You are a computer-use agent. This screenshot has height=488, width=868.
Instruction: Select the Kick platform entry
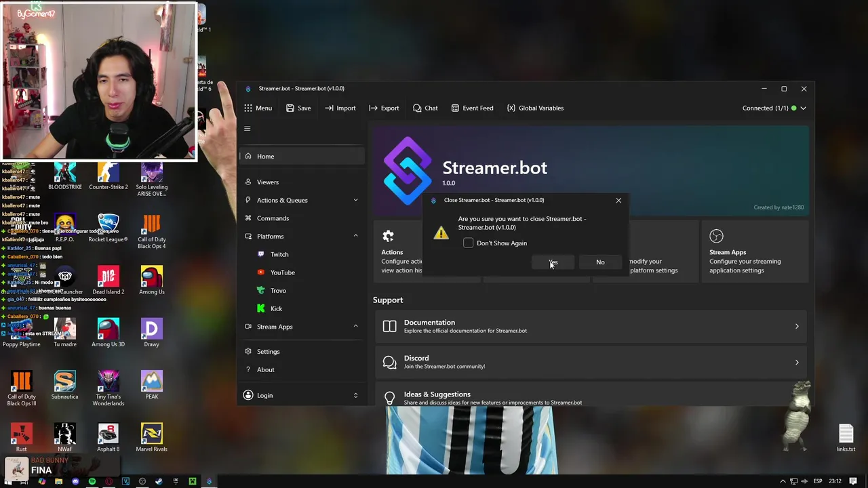(276, 308)
